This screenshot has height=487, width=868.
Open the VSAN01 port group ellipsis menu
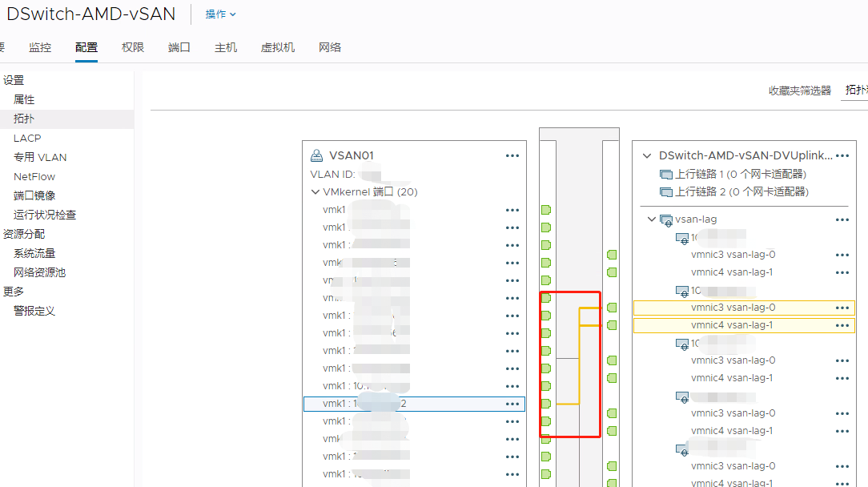(512, 155)
